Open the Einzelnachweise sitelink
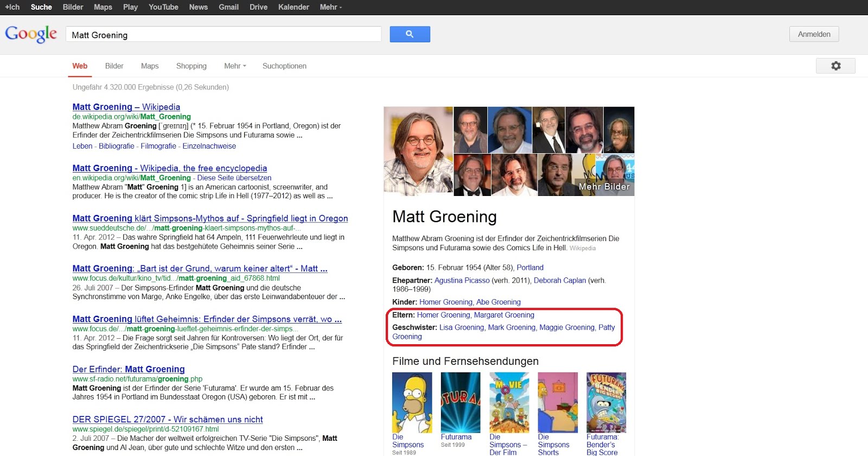This screenshot has width=868, height=456. (x=209, y=146)
